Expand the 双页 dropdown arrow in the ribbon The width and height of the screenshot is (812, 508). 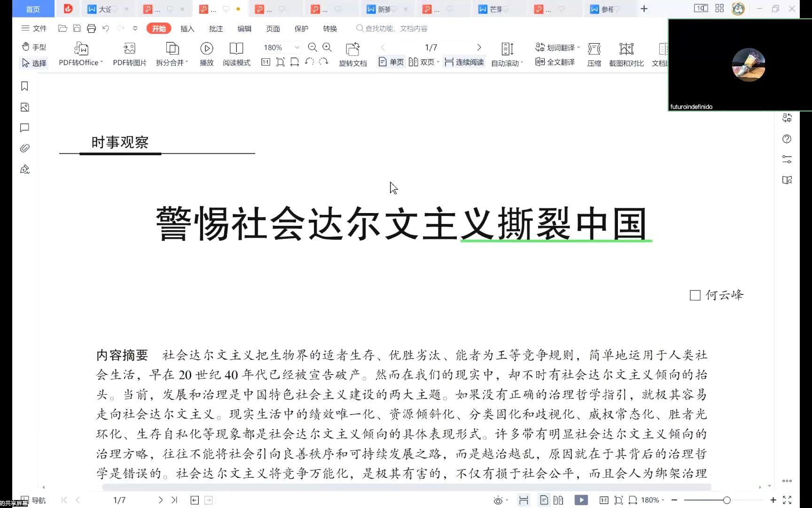click(x=438, y=62)
